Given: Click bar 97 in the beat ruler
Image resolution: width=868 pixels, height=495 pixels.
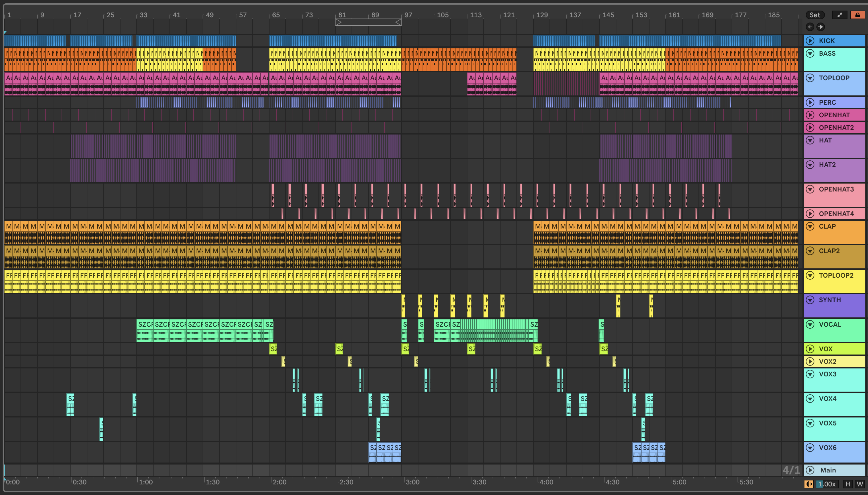Looking at the screenshot, I should pyautogui.click(x=408, y=15).
